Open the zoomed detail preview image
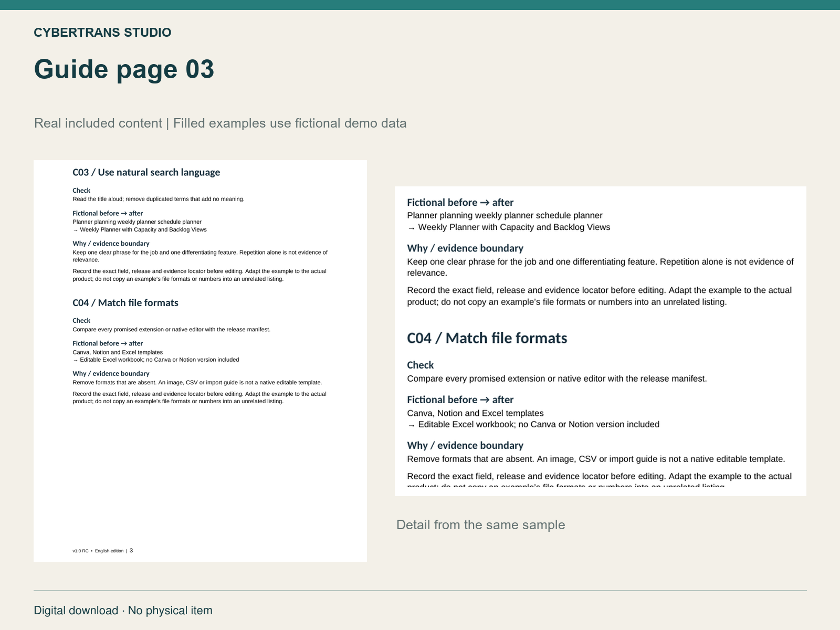Image resolution: width=840 pixels, height=630 pixels. click(x=601, y=341)
